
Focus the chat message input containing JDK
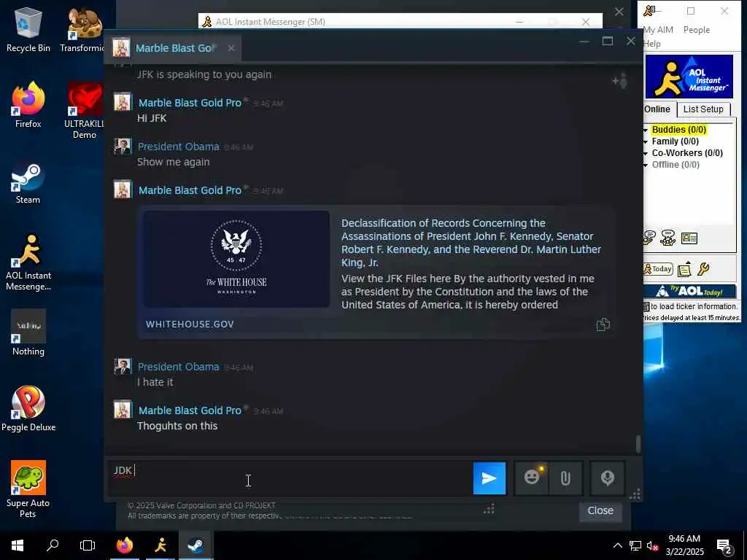(290, 478)
